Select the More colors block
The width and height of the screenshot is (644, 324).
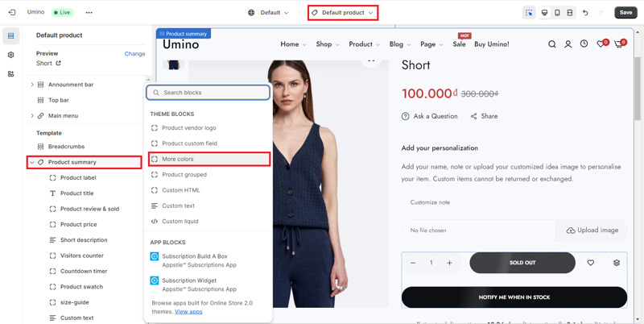[x=178, y=159]
